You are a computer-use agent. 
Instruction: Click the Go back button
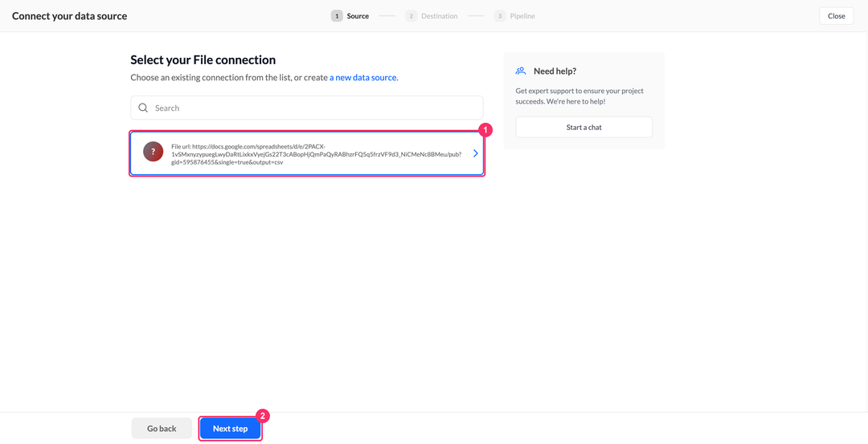pos(162,429)
